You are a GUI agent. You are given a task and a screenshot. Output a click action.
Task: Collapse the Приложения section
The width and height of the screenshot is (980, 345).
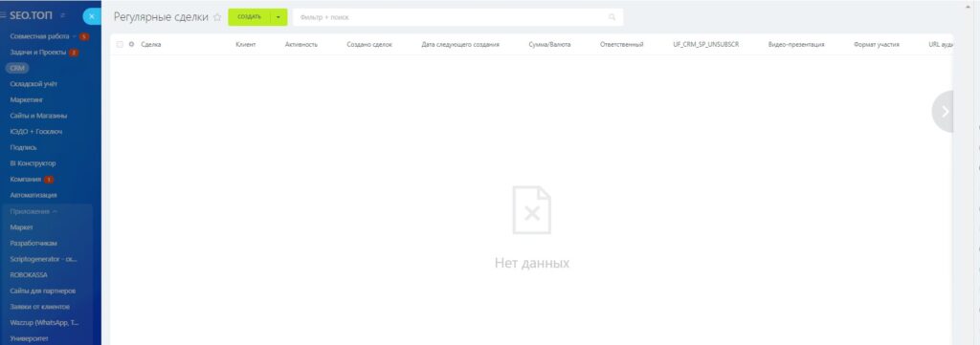point(33,211)
